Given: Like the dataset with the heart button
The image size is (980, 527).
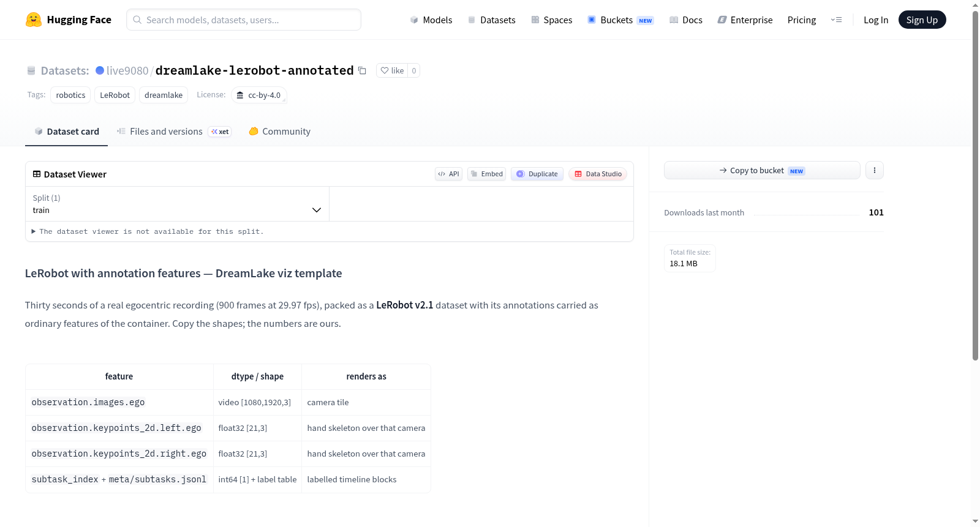Looking at the screenshot, I should [x=392, y=70].
